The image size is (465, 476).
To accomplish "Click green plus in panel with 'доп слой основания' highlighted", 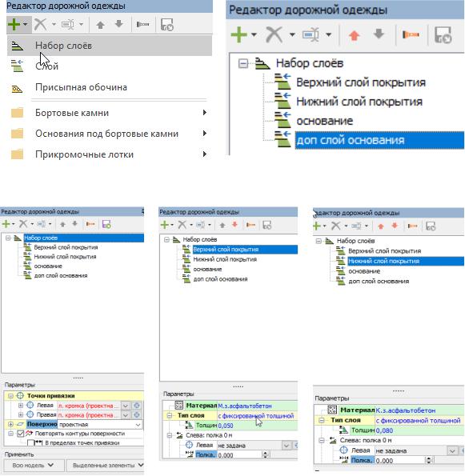I will [239, 34].
